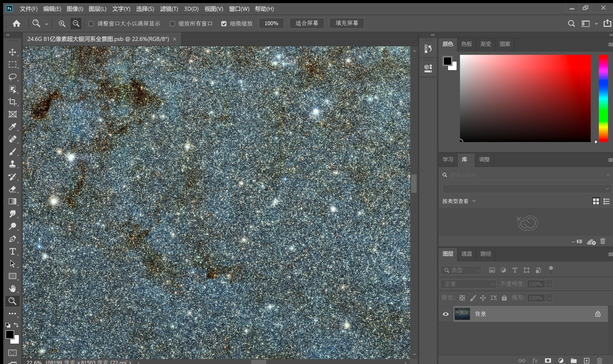The image size is (613, 364).
Task: Click the 填充屏幕 button
Action: click(347, 23)
